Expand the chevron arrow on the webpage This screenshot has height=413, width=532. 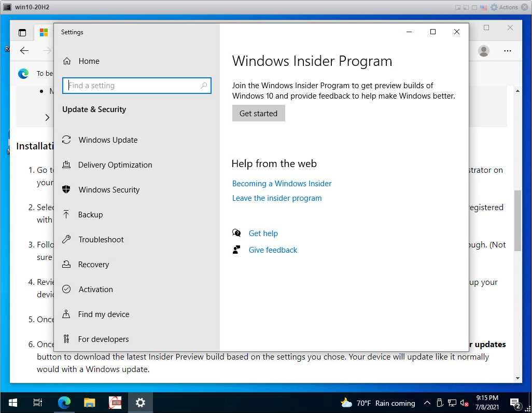[47, 117]
